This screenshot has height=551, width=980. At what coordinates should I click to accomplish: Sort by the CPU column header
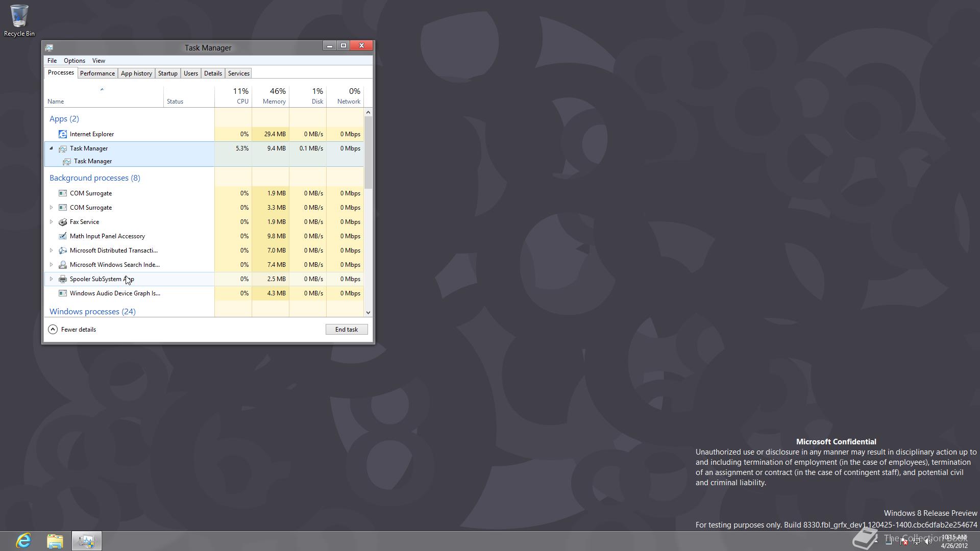pos(233,96)
